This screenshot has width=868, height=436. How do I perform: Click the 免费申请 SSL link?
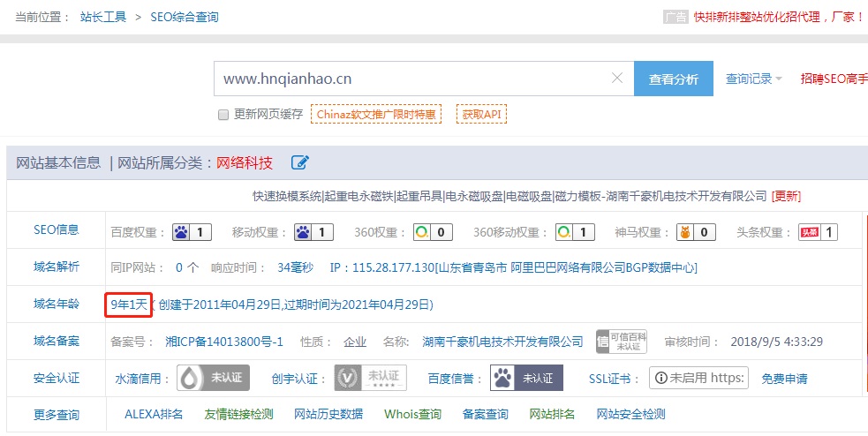point(784,379)
